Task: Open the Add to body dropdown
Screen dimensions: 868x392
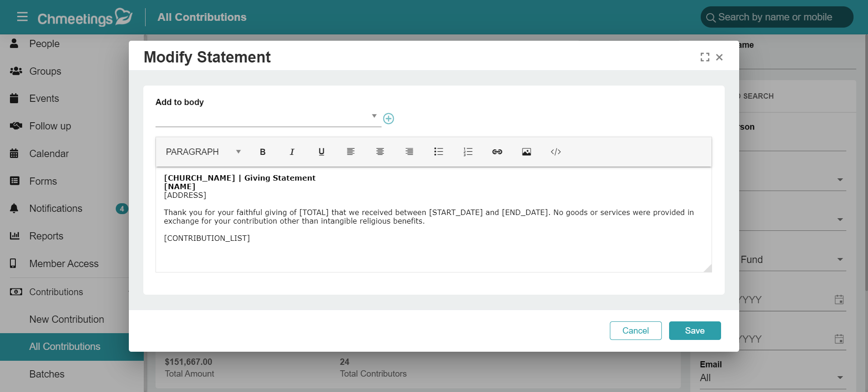Action: click(x=268, y=118)
